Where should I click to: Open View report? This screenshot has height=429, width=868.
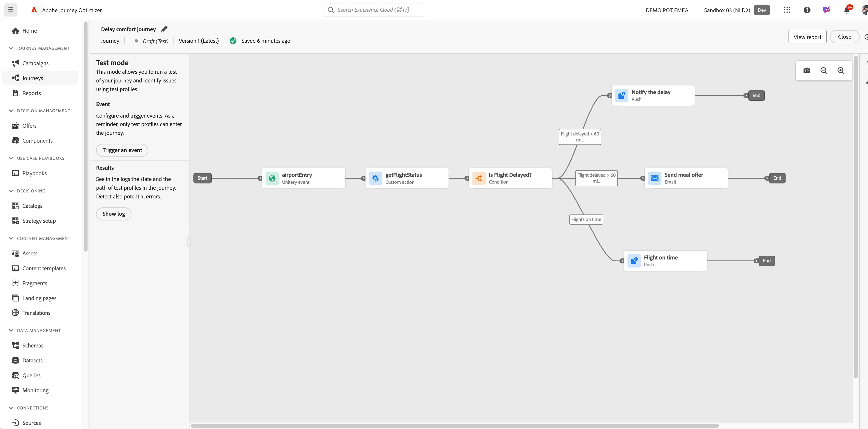pyautogui.click(x=807, y=37)
